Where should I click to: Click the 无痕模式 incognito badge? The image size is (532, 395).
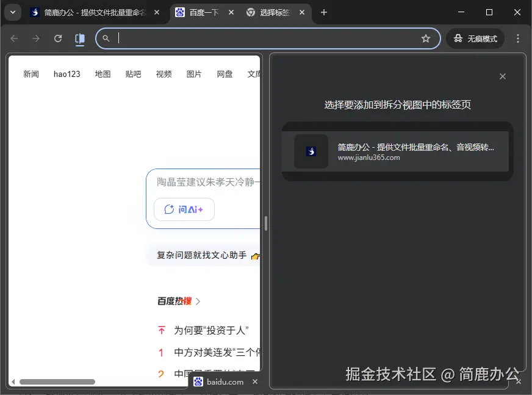tap(475, 38)
